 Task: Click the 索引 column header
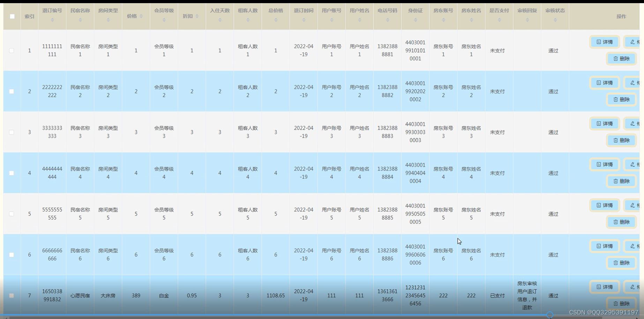point(30,16)
